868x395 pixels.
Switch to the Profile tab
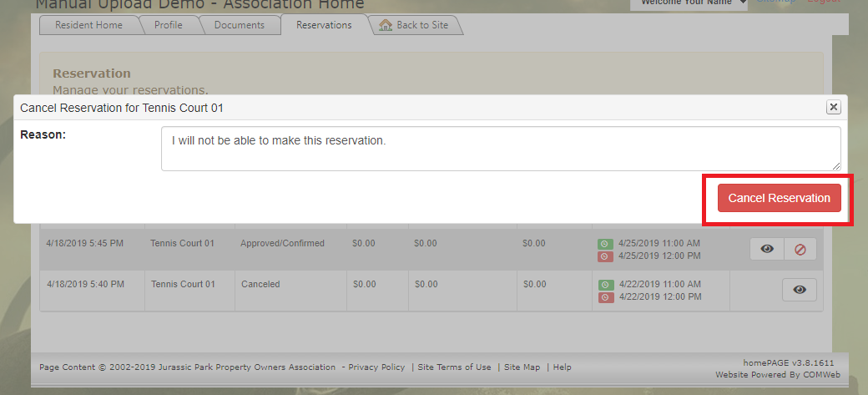tap(169, 25)
